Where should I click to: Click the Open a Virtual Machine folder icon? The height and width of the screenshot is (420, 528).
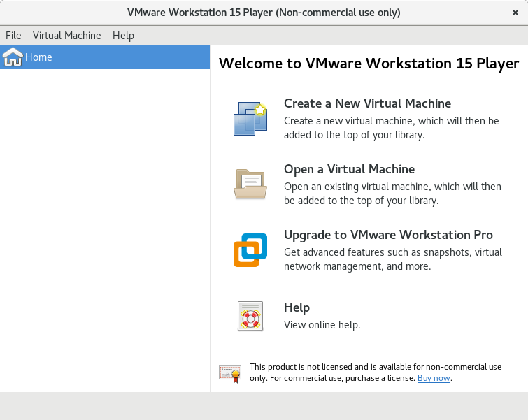point(250,184)
